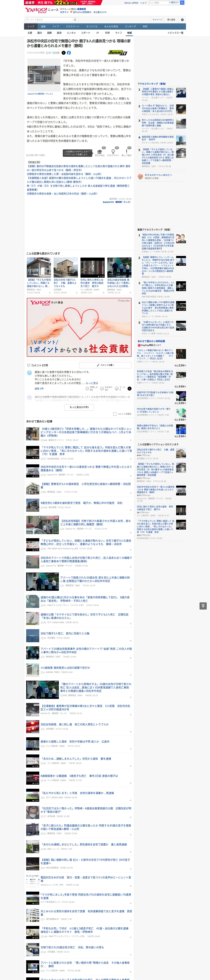The image size is (210, 980).
Task: Click the ログイン link
Action: (64, 12)
